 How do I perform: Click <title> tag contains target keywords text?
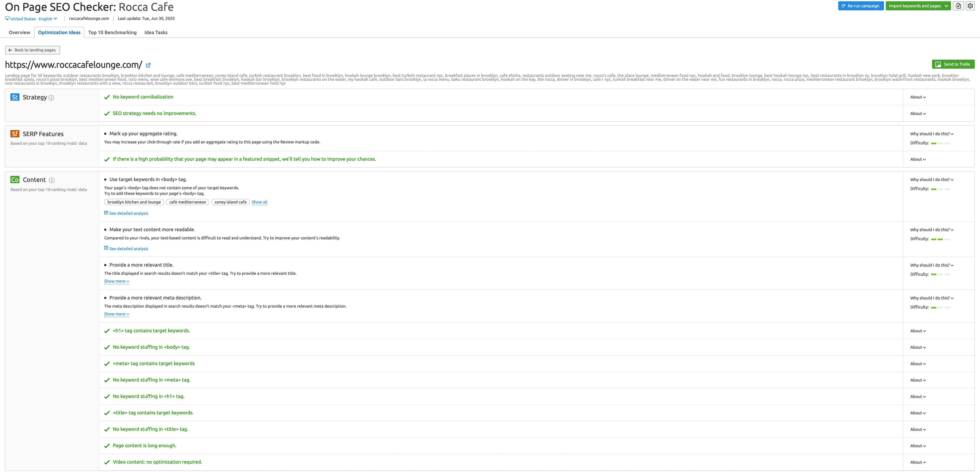point(153,413)
